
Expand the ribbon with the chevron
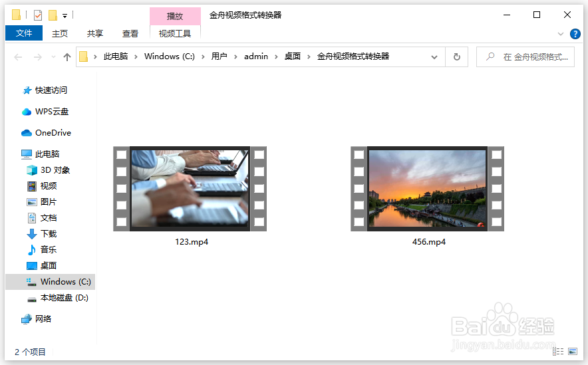[561, 34]
